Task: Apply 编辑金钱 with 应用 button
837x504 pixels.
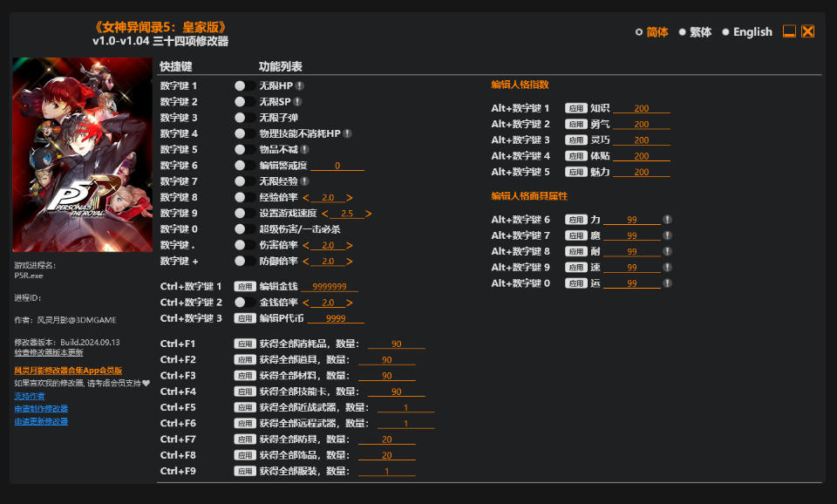Action: [245, 287]
